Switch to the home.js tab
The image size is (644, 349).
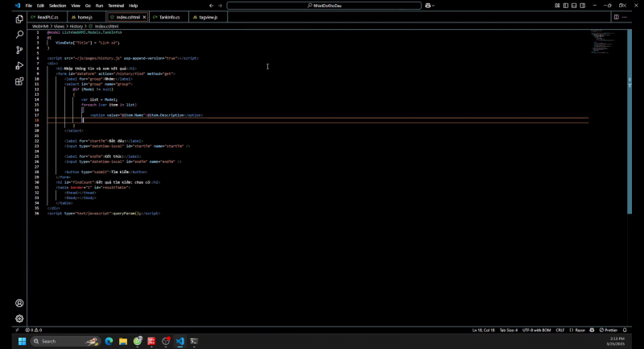[85, 17]
